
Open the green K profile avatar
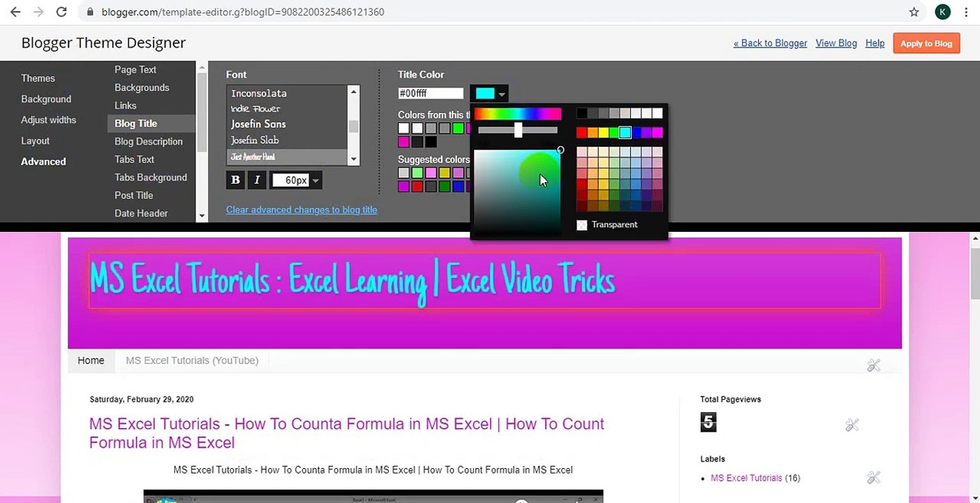coord(942,12)
